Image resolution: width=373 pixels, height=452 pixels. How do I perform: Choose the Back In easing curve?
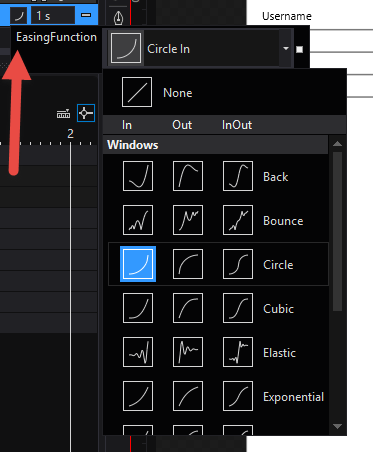[x=138, y=176]
